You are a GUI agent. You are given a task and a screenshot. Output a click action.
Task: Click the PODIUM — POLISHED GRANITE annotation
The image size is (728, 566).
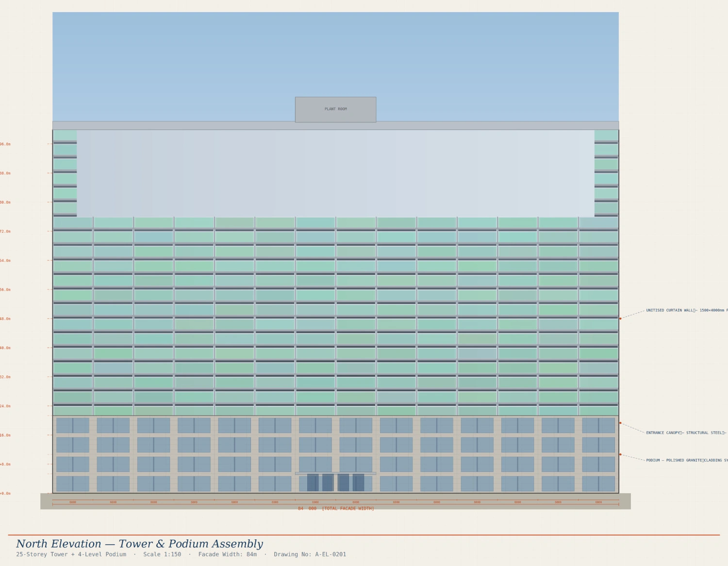coord(684,460)
